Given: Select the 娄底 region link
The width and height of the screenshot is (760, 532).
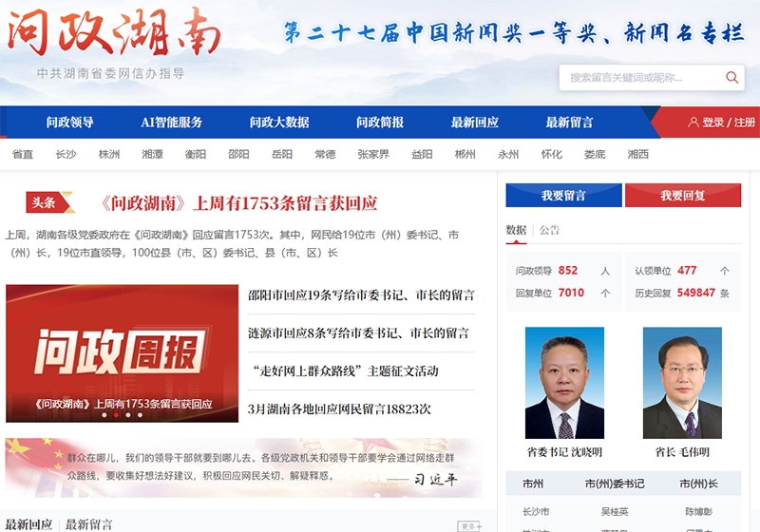Looking at the screenshot, I should [595, 154].
